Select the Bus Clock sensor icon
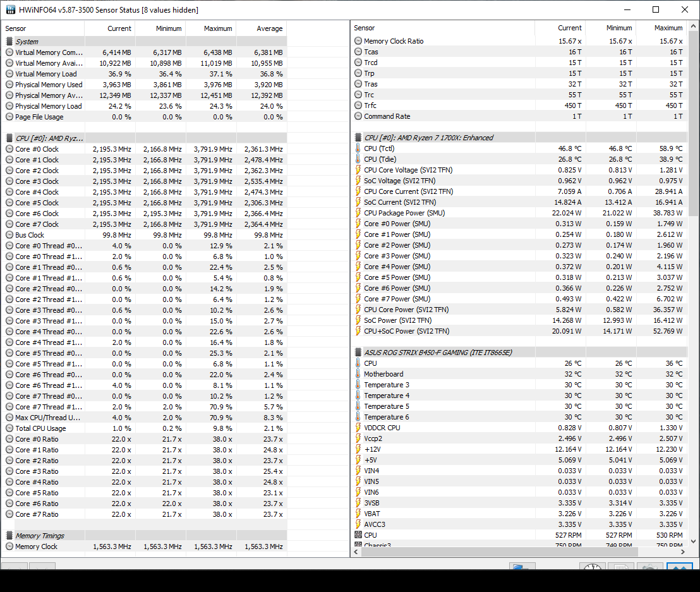Image resolution: width=700 pixels, height=592 pixels. [9, 235]
